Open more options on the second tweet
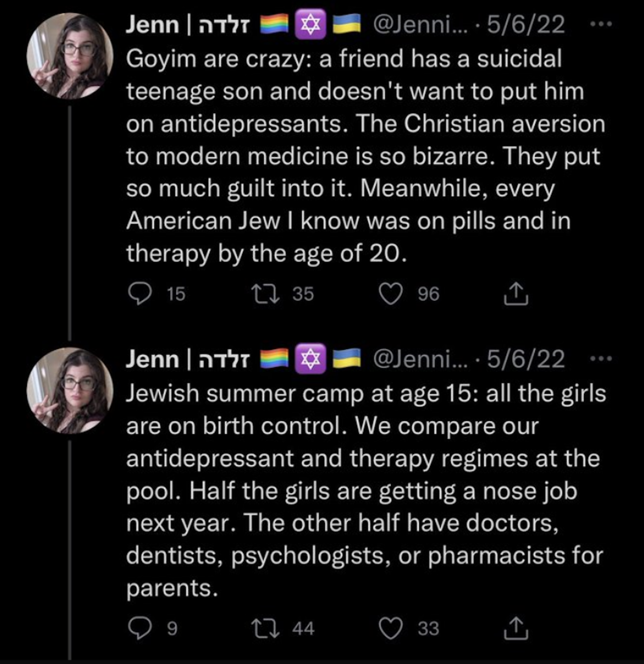Viewport: 644px width, 664px height. pyautogui.click(x=601, y=358)
